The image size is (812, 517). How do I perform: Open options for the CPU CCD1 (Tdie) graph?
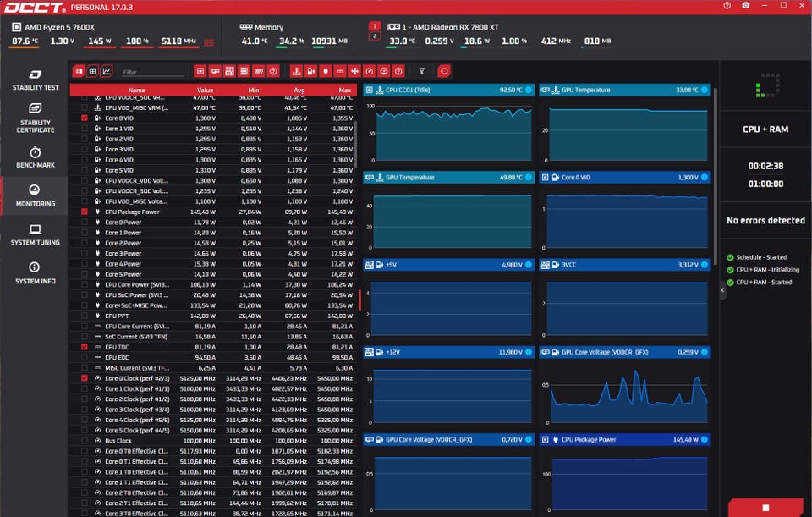528,90
